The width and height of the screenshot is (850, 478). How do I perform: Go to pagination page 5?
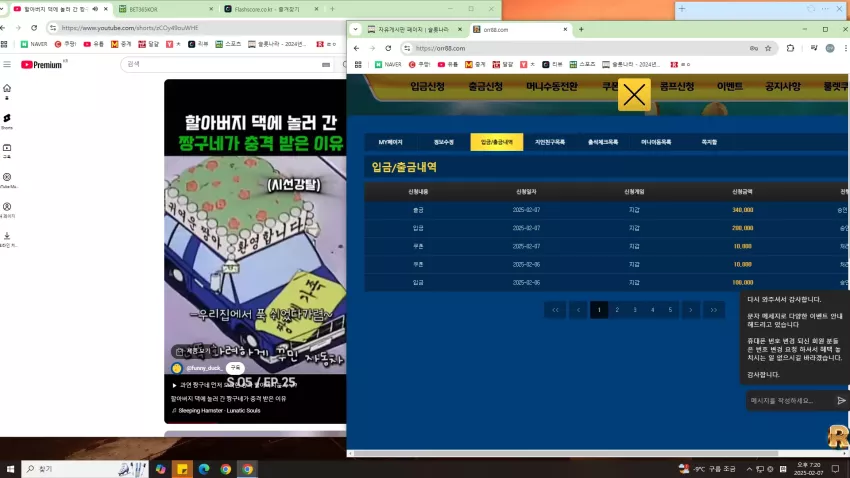[670, 310]
